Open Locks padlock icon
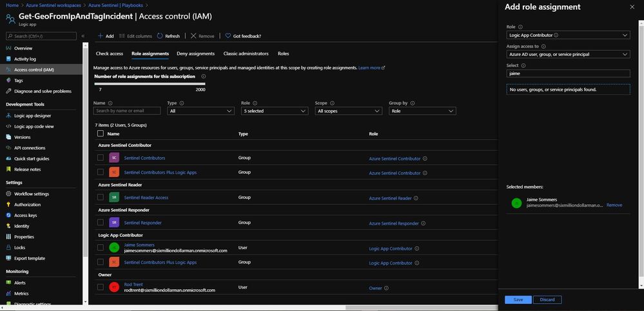Viewport: 644px width, 311px height. (x=8, y=247)
